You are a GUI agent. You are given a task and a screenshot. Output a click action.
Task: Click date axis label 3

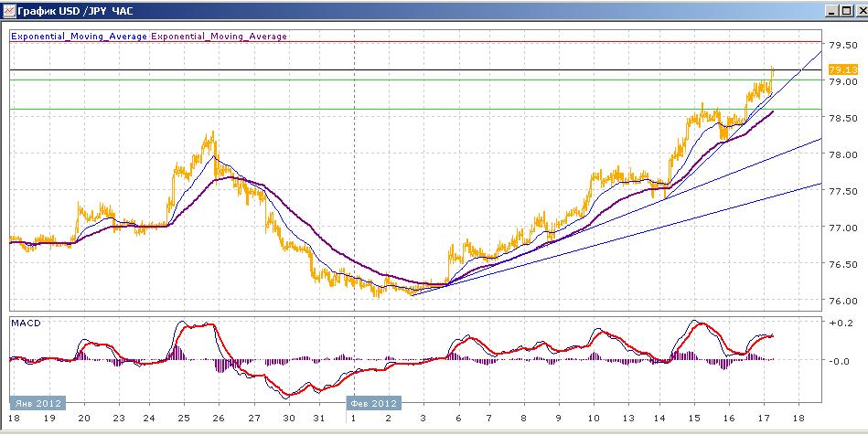pyautogui.click(x=422, y=418)
